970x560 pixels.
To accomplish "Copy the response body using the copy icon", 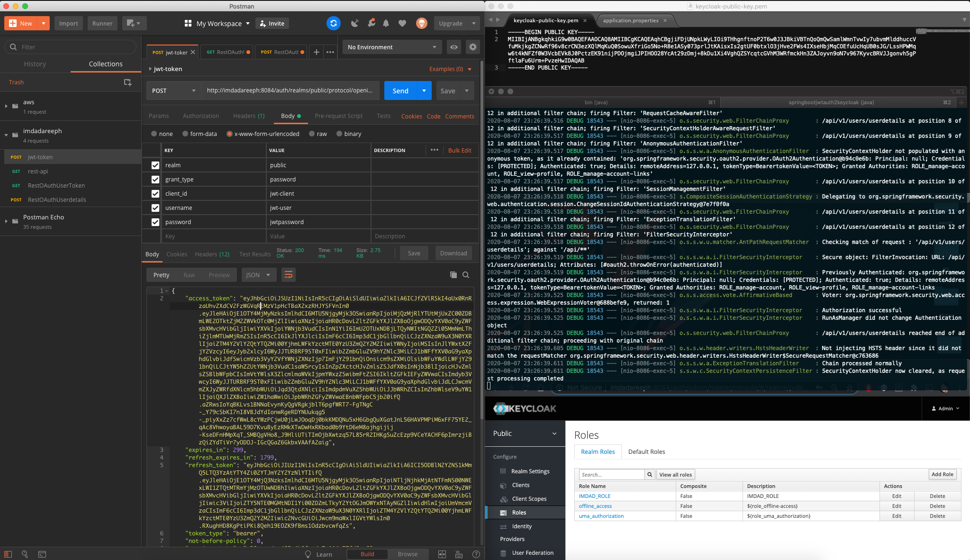I will click(x=453, y=275).
